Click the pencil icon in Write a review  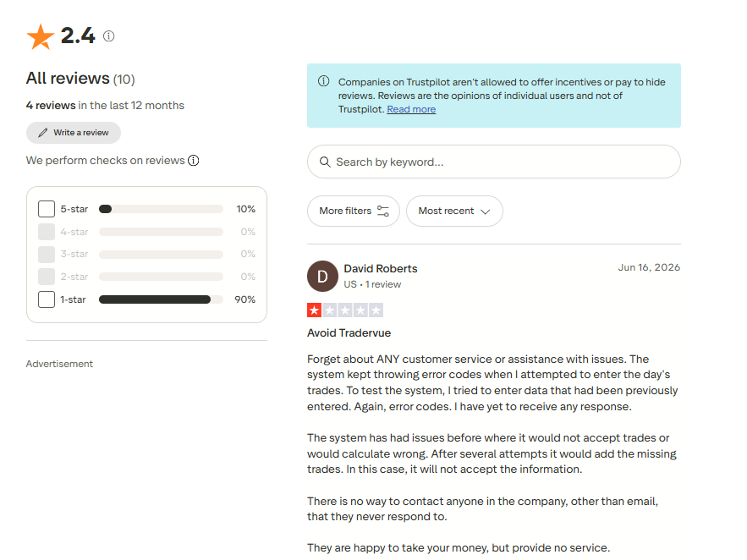(x=43, y=133)
